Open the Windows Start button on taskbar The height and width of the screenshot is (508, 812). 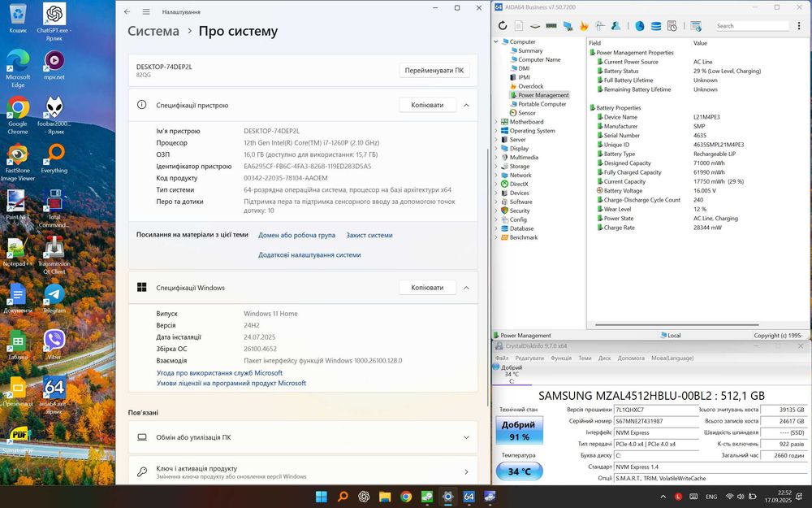click(x=322, y=497)
